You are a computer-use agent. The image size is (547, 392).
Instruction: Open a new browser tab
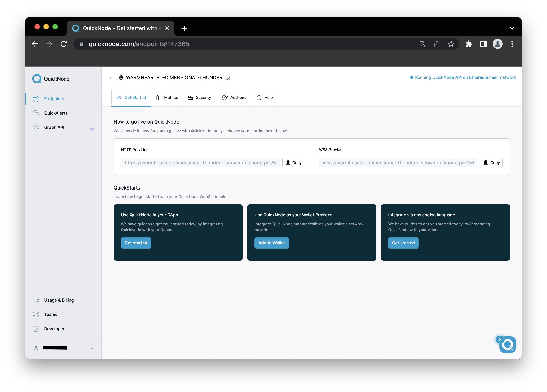click(184, 28)
